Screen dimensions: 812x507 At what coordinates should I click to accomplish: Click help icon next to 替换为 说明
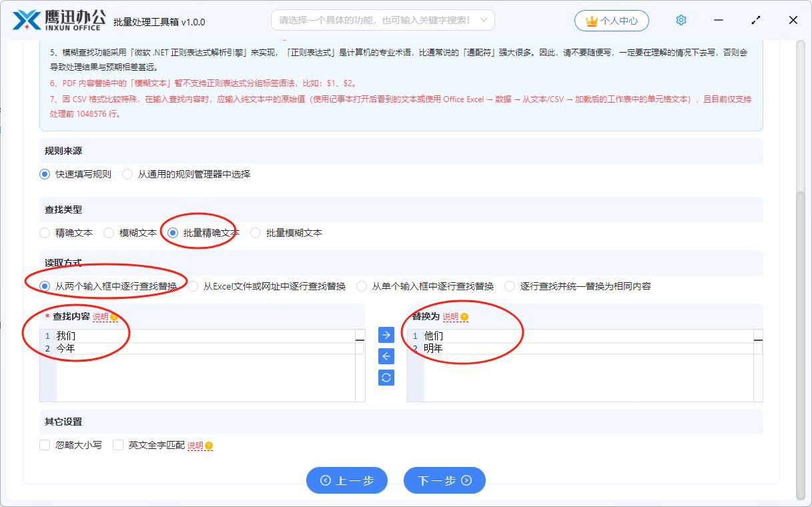click(x=464, y=317)
